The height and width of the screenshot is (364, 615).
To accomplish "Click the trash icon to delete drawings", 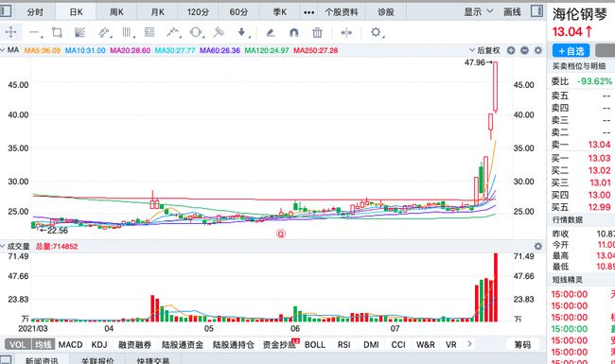I will point(317,32).
